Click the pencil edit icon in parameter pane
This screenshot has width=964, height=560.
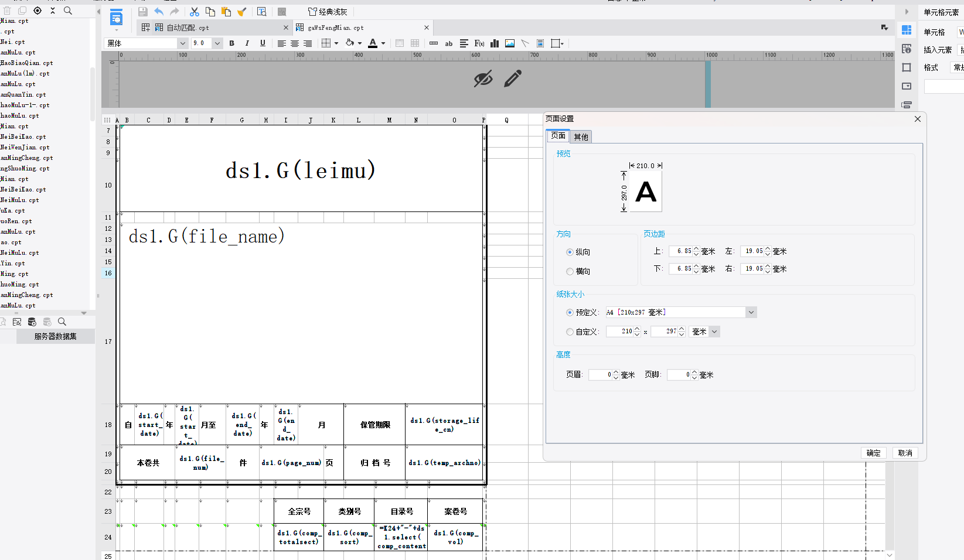(x=513, y=78)
